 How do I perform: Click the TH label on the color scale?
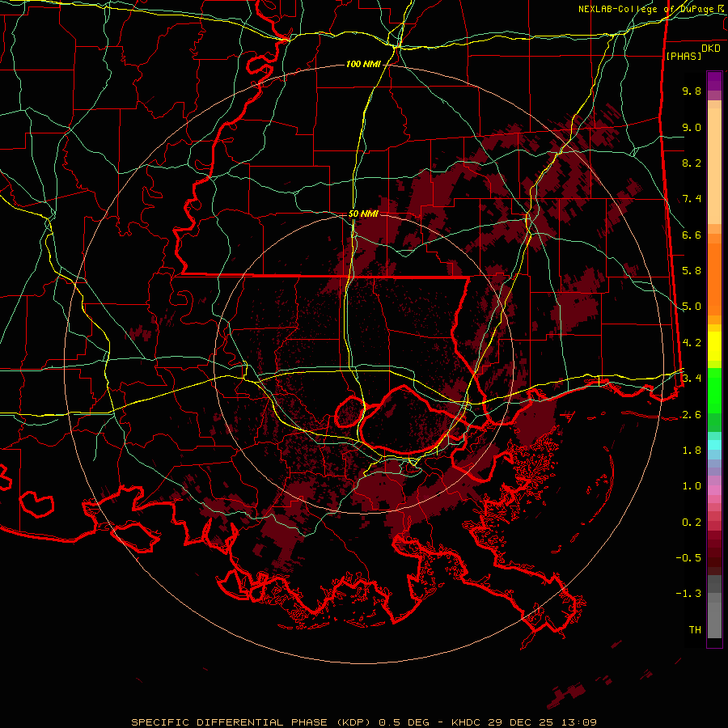coord(695,630)
